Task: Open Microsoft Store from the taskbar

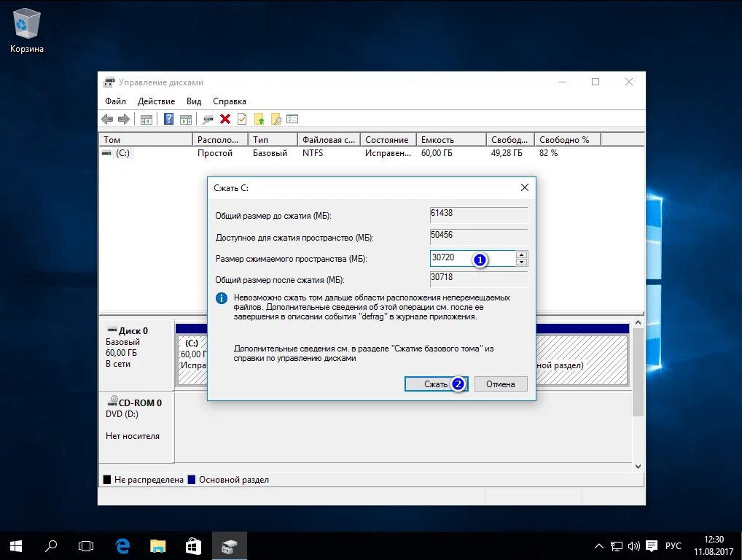Action: pos(193,546)
